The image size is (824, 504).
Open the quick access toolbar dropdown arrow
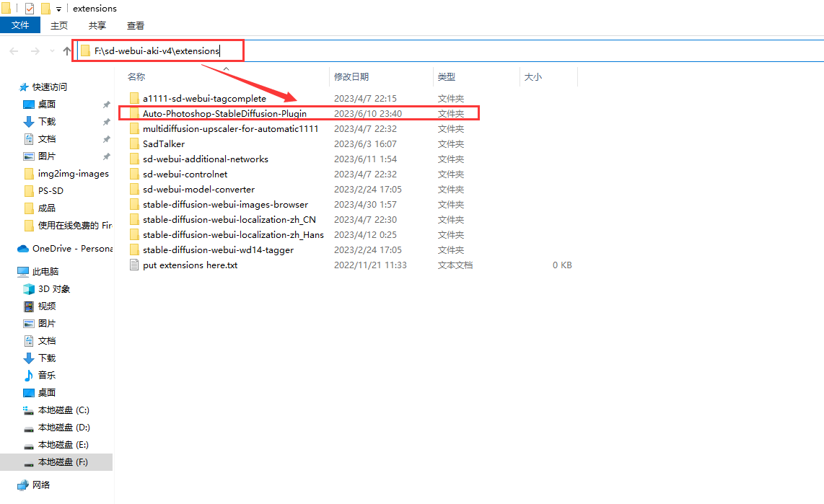click(58, 9)
